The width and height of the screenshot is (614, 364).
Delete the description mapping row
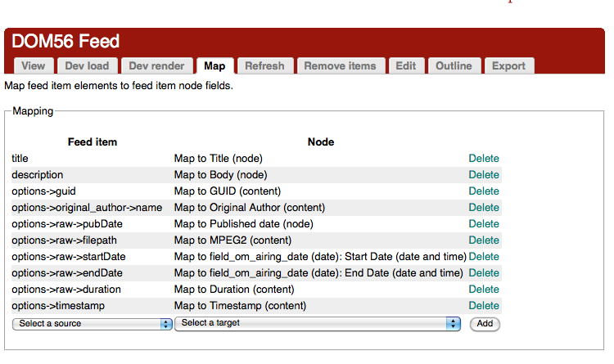483,175
